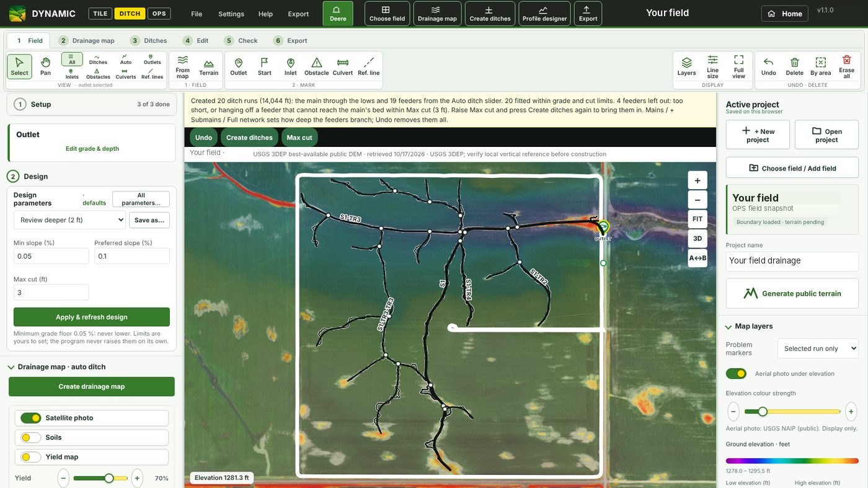This screenshot has width=868, height=488.
Task: Switch to OPS mode
Action: pos(159,13)
